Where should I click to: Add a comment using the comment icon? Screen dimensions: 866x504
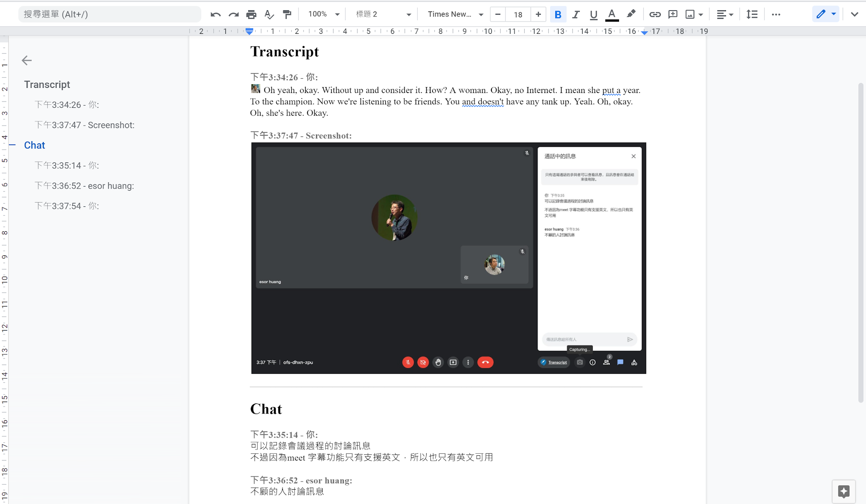672,14
